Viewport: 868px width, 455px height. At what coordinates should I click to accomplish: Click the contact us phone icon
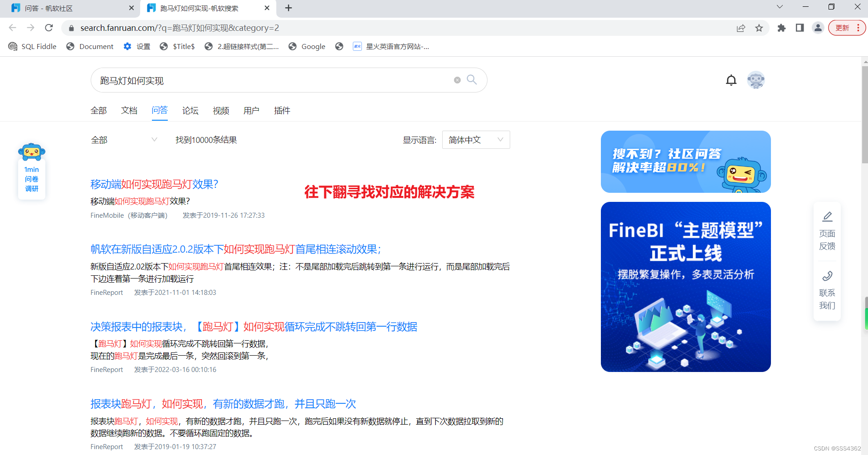(x=827, y=276)
